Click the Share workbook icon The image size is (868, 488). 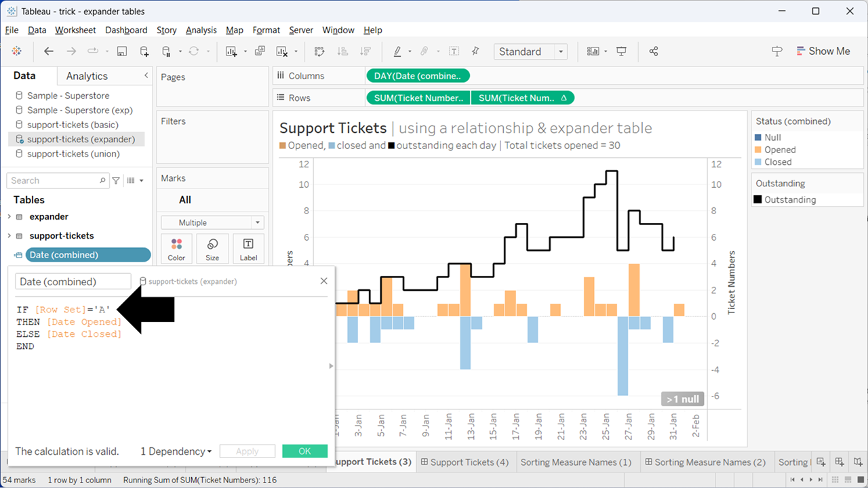pyautogui.click(x=654, y=52)
